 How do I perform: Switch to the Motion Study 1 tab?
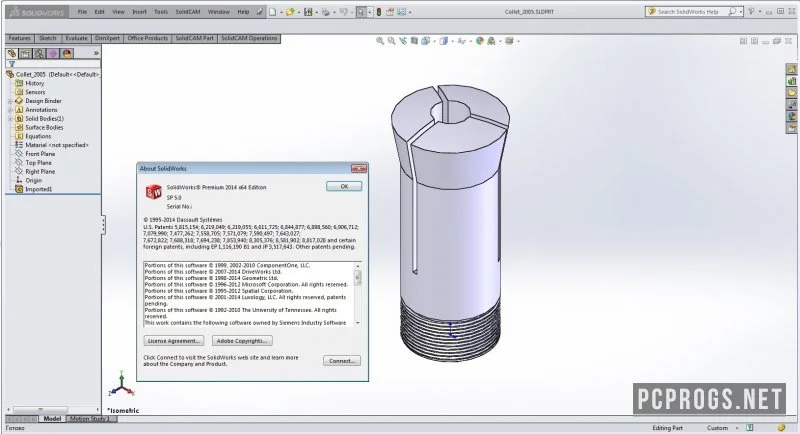(x=90, y=419)
